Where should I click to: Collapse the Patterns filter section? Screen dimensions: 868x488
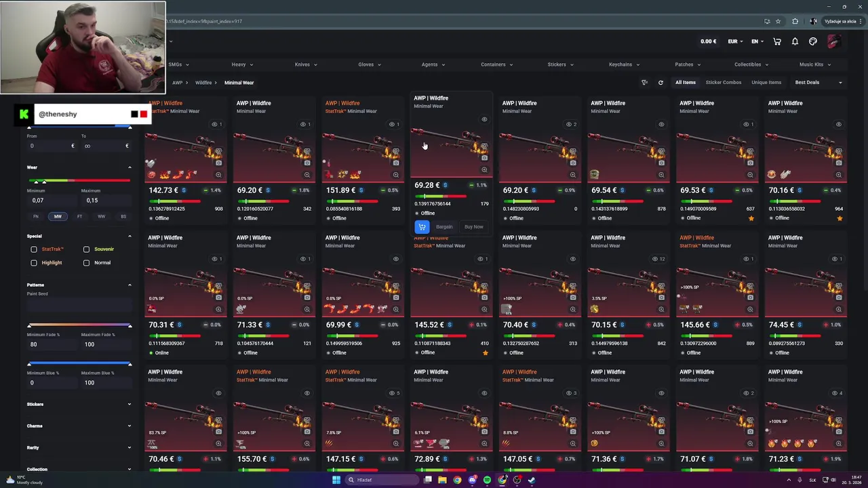(x=130, y=285)
